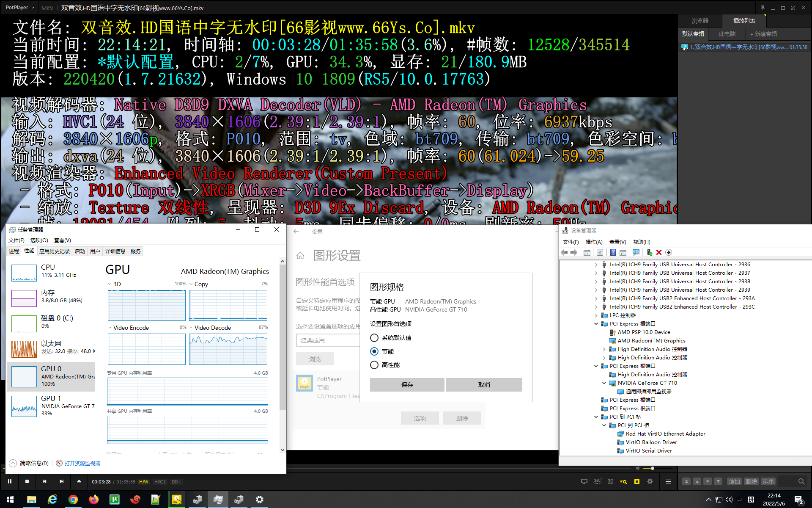Image resolution: width=812 pixels, height=508 pixels.
Task: Click home icon in Settings window
Action: pyautogui.click(x=300, y=256)
